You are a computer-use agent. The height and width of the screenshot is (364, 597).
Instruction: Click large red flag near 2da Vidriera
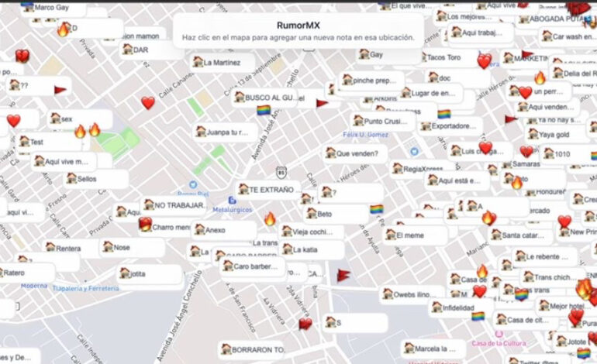click(343, 276)
